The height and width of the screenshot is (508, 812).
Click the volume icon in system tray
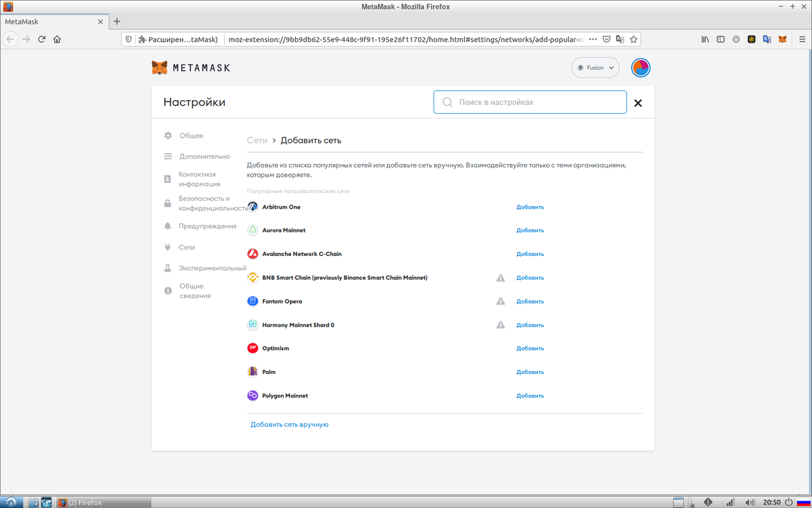[750, 503]
